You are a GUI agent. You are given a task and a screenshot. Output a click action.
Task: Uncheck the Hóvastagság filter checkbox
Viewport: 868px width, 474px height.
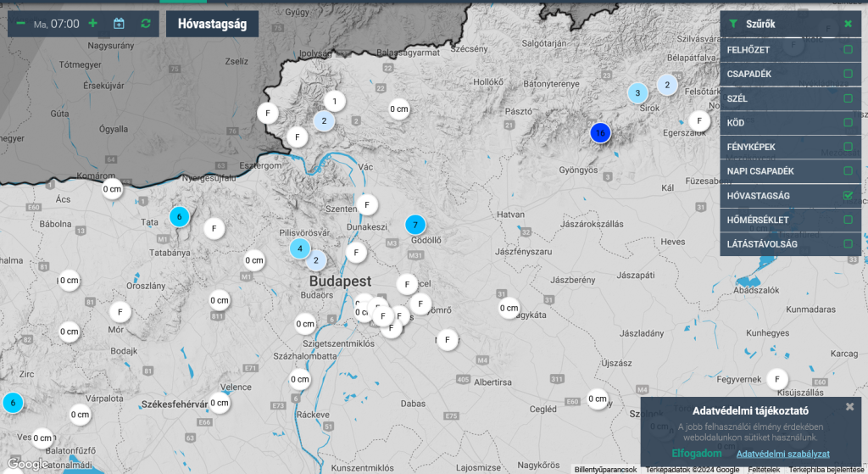point(848,196)
